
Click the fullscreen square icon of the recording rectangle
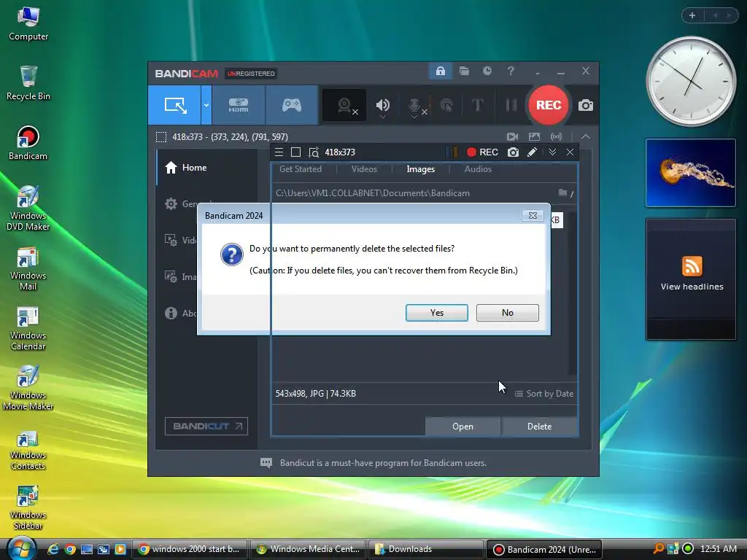[296, 152]
